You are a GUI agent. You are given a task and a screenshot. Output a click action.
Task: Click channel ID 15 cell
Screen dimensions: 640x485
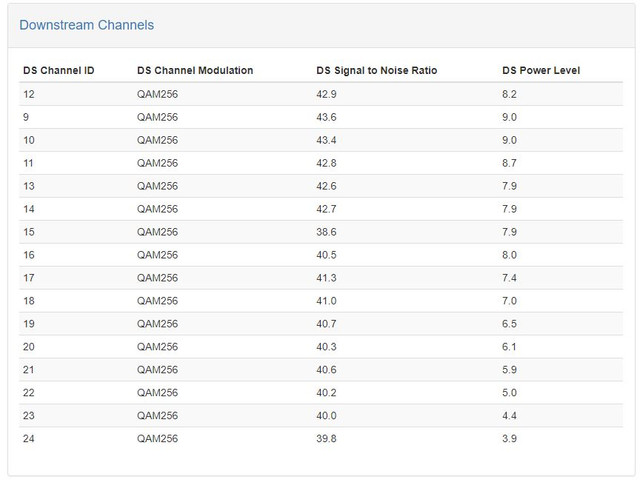point(29,232)
